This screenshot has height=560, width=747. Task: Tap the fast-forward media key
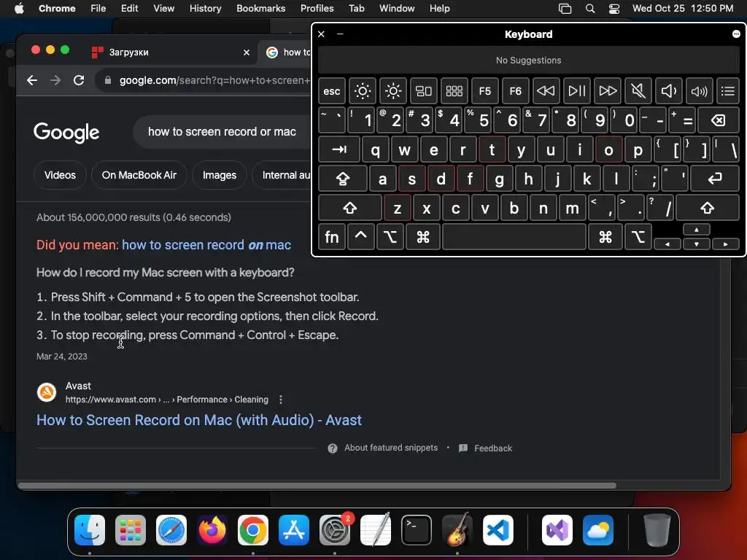click(x=608, y=91)
